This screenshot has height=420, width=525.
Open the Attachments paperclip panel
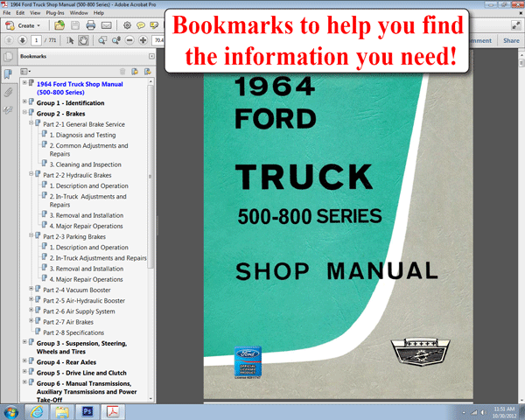(8, 92)
